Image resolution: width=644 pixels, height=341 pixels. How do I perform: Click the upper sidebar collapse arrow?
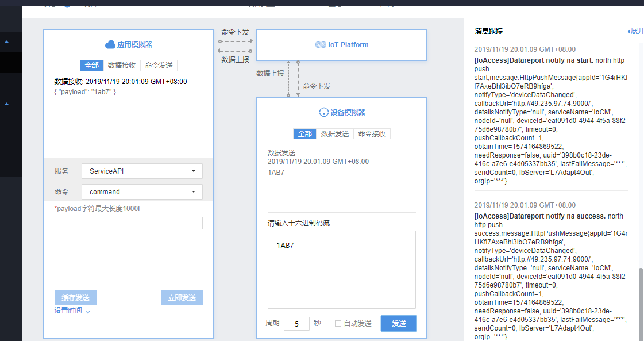point(7,42)
